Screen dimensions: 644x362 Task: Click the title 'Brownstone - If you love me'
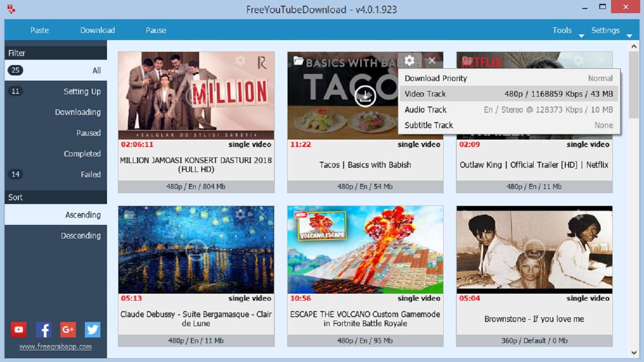coord(534,319)
